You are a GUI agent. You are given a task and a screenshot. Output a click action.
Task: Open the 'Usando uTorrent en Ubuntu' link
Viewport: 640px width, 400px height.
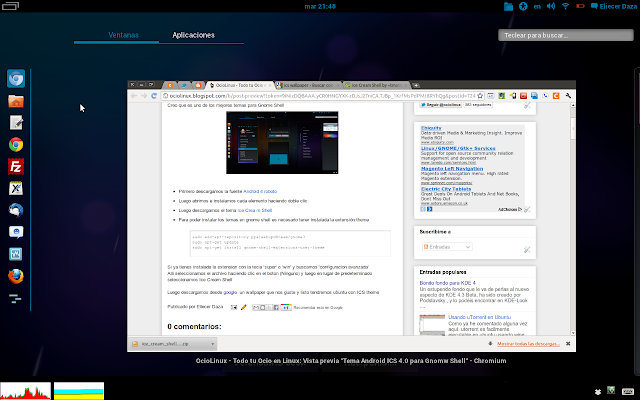[x=479, y=317]
